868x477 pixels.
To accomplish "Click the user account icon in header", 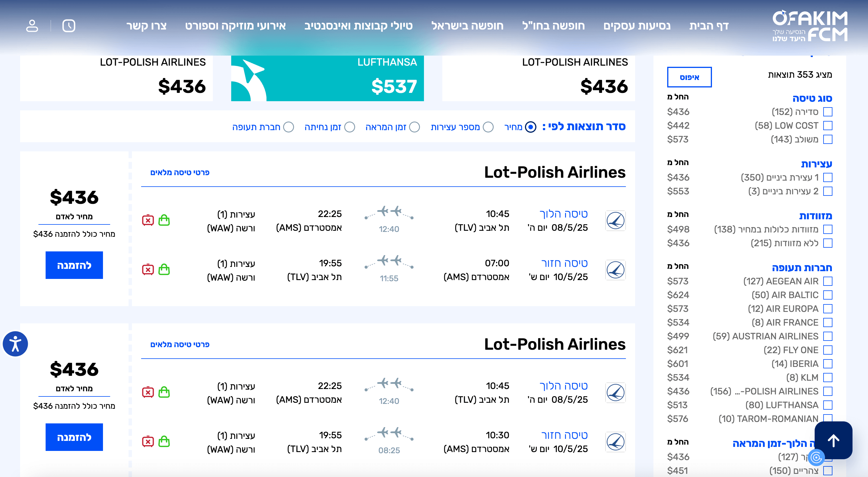I will (x=32, y=26).
